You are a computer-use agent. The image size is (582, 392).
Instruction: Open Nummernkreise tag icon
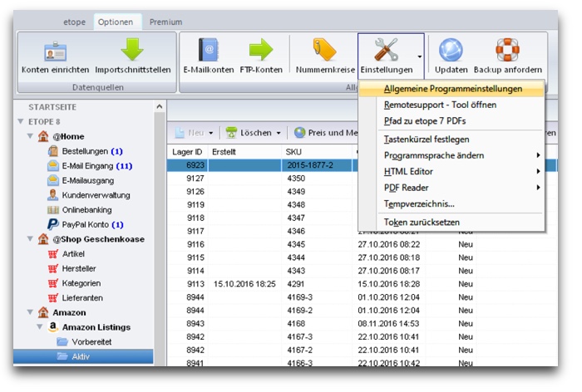click(325, 56)
